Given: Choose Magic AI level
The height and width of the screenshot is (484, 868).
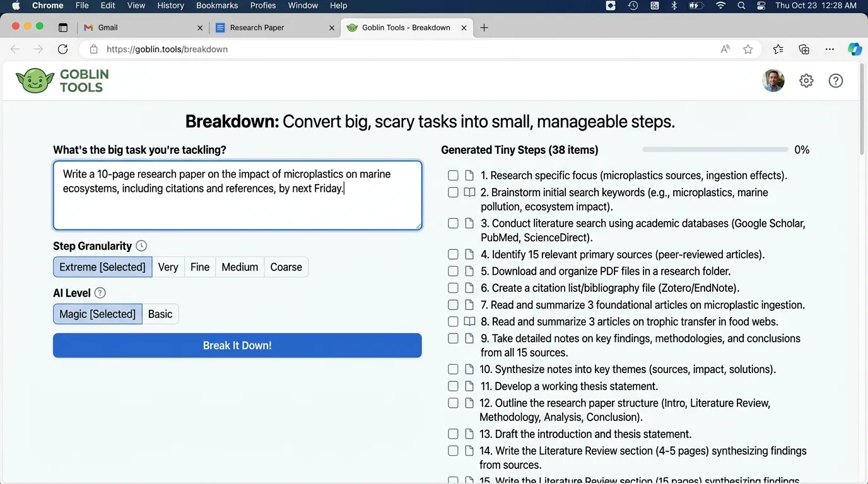Looking at the screenshot, I should click(x=98, y=314).
